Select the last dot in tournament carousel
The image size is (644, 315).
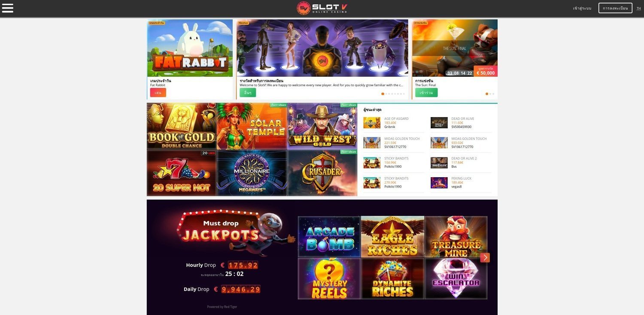tap(493, 94)
